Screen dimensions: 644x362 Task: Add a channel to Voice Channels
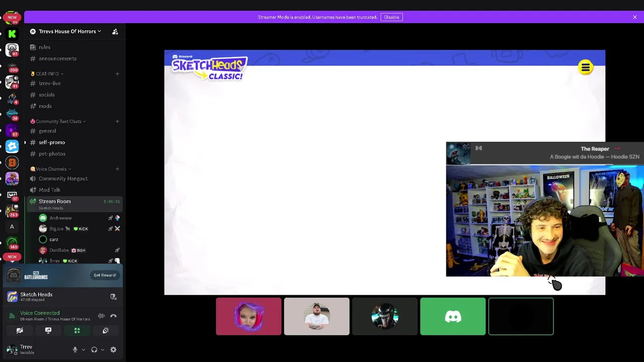tap(117, 169)
